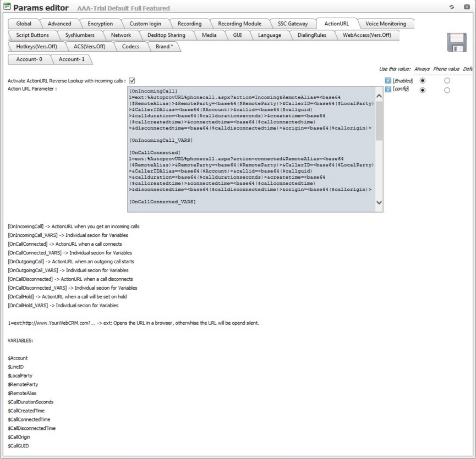Switch to the Encryption tab
The width and height of the screenshot is (476, 459).
tap(100, 24)
